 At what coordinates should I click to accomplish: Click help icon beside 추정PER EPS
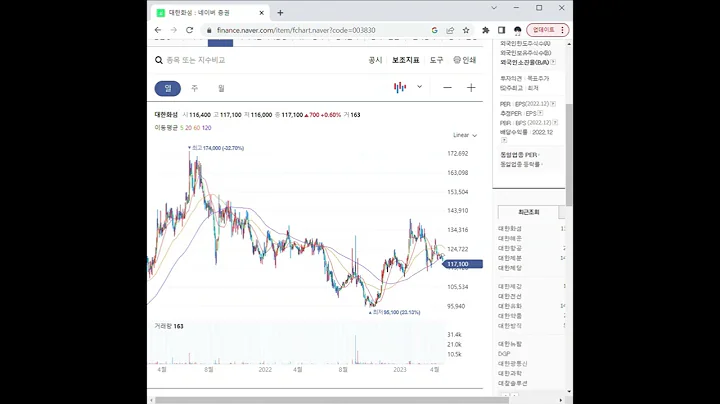click(x=540, y=113)
